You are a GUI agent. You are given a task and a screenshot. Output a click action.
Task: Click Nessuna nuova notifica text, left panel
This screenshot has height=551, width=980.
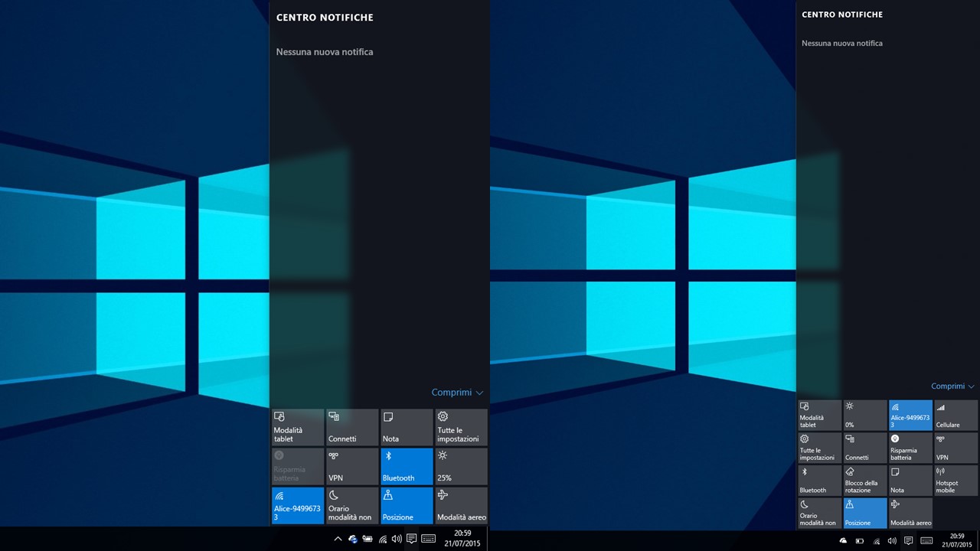tap(325, 52)
